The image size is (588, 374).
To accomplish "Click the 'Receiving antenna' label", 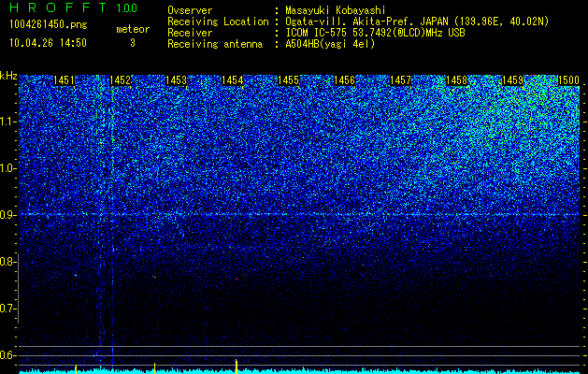I will click(215, 44).
